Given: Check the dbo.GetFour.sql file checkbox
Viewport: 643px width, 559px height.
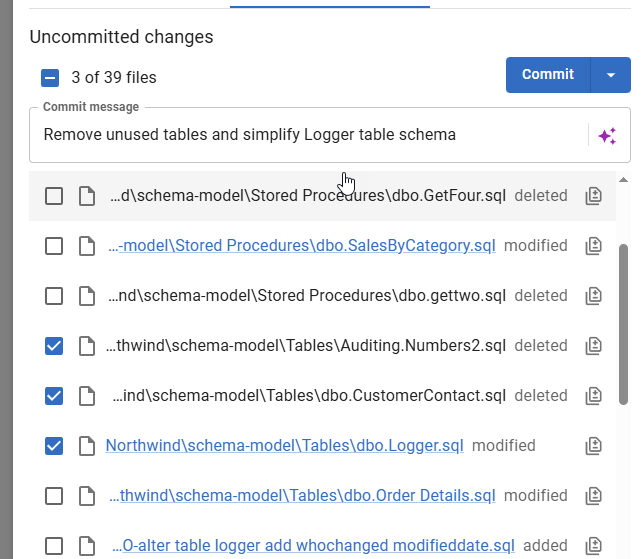Looking at the screenshot, I should pos(54,196).
